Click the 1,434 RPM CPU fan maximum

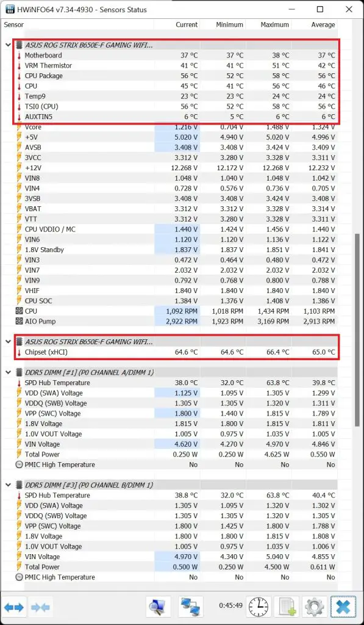click(x=273, y=311)
